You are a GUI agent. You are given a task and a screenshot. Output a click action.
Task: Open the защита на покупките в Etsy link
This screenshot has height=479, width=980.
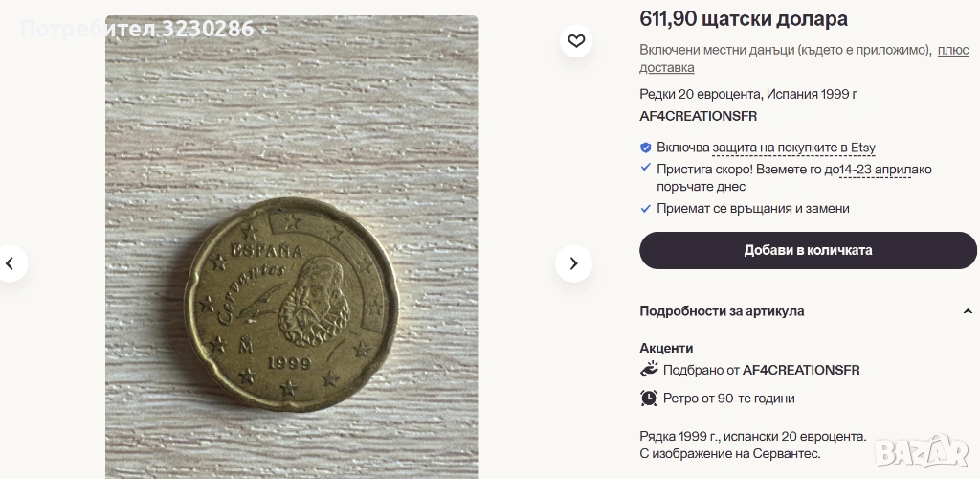click(793, 148)
